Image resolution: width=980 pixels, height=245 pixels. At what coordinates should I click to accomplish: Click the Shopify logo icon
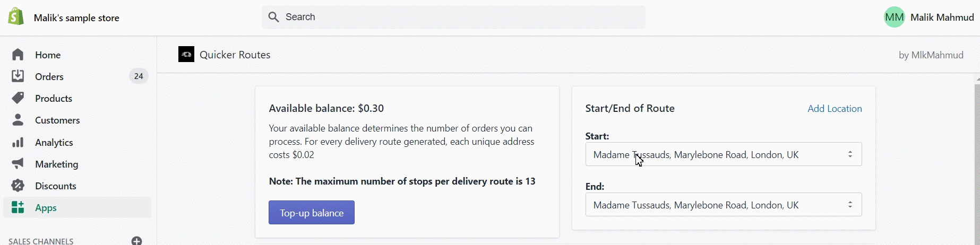point(16,17)
